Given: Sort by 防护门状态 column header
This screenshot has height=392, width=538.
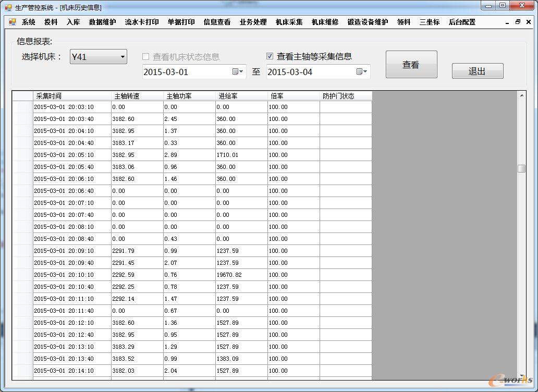Looking at the screenshot, I should pos(346,96).
